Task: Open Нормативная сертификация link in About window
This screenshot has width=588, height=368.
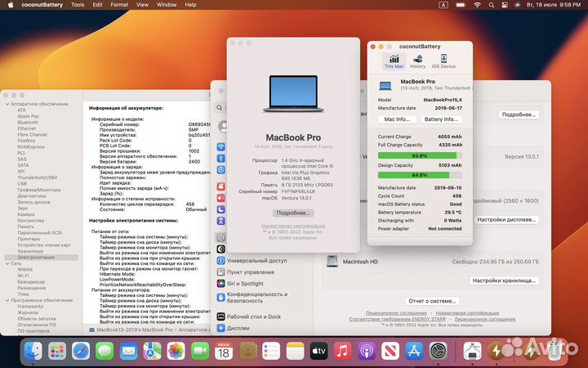Action: [x=293, y=226]
